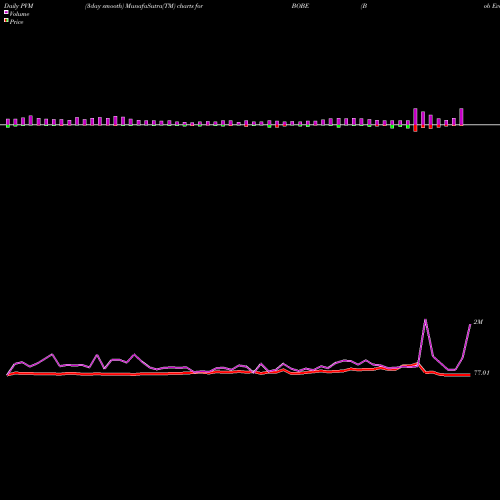
Task: Click the MunafaSutra charts title text
Action: tap(144, 6)
